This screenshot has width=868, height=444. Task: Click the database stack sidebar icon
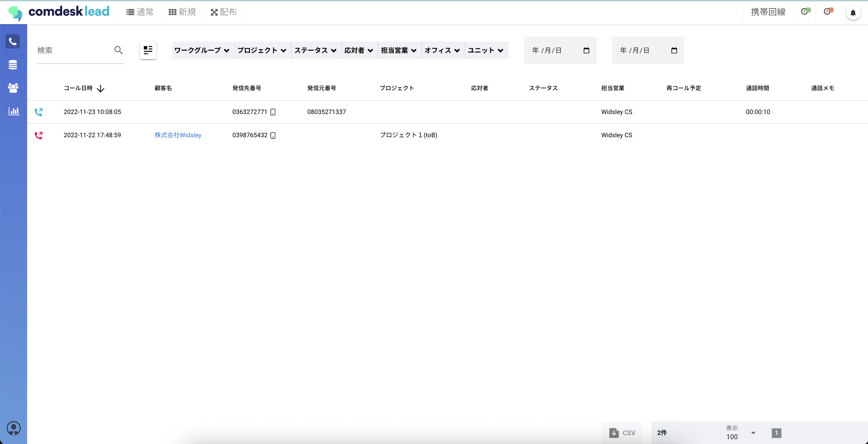[x=13, y=64]
